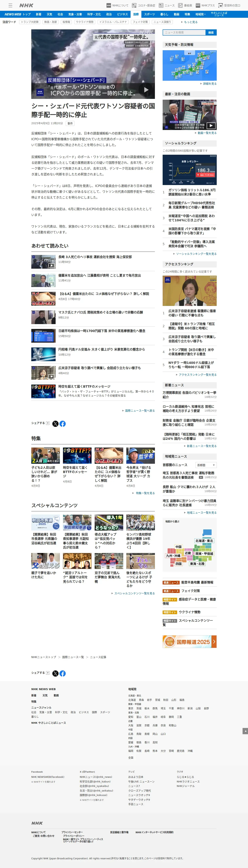
Task: Open NHKニュース(@nhk_news) footer link
Action: 96,777
